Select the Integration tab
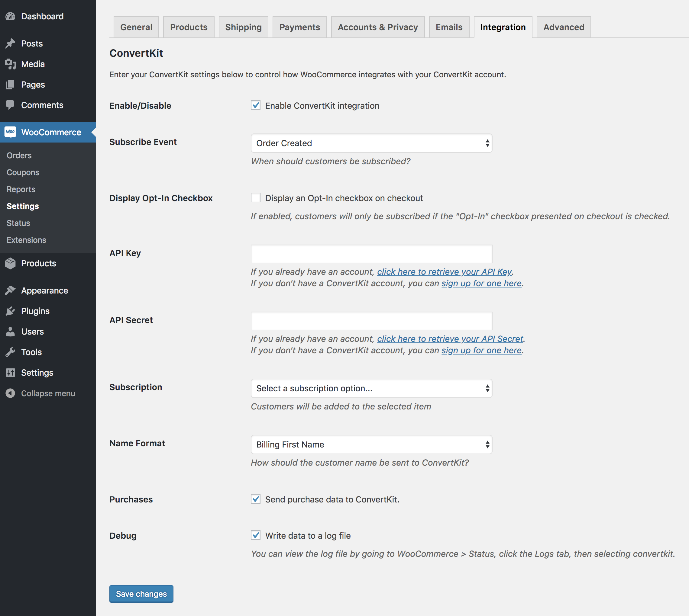This screenshot has height=616, width=689. click(503, 27)
